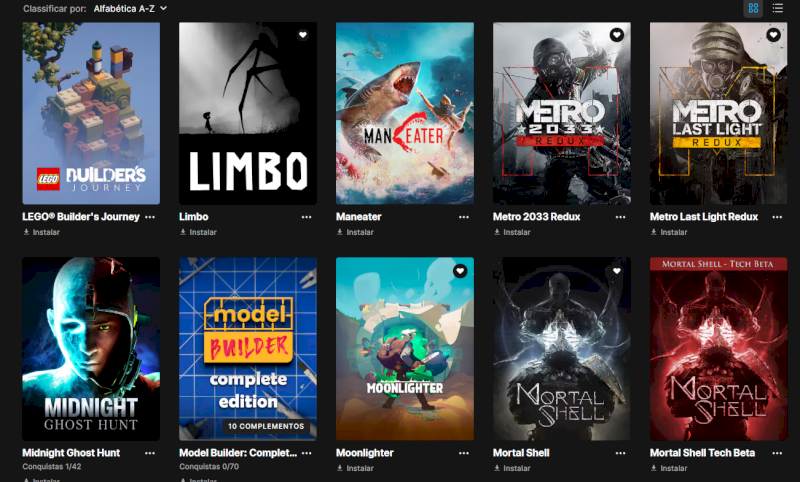Screen dimensions: 800x482
Task: Open options menu for Midnight Ghost Hunt
Action: pos(150,453)
